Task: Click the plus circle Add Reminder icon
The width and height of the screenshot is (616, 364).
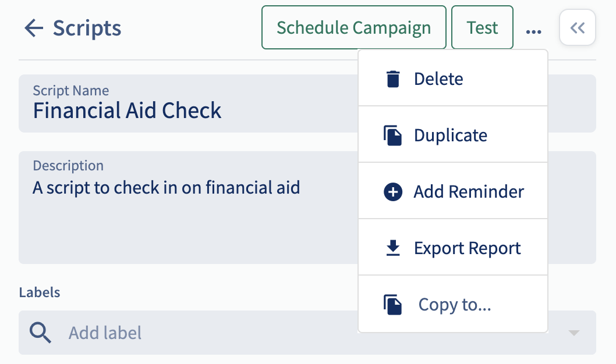Action: coord(393,192)
